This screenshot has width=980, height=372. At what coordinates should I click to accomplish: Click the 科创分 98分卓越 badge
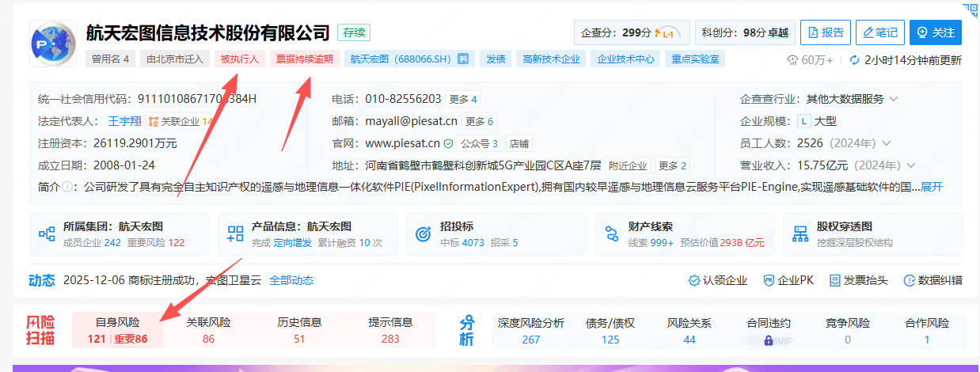point(744,32)
